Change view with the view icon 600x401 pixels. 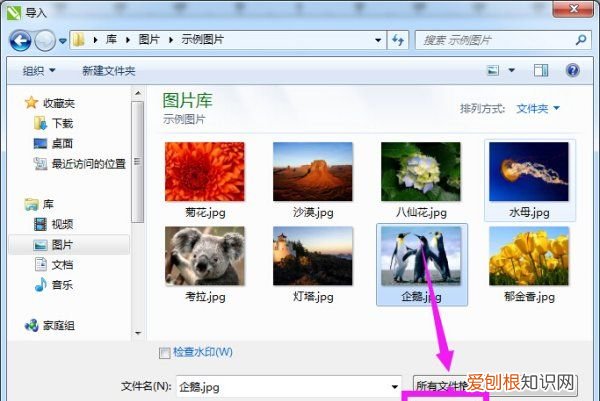pos(493,70)
